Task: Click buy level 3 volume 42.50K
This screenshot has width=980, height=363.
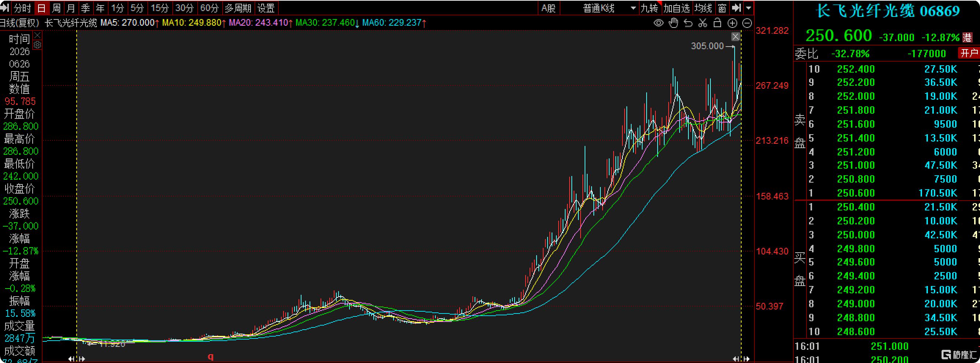Action: coord(940,235)
